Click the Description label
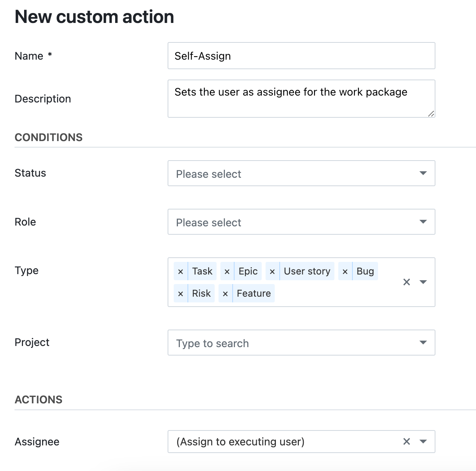 [43, 99]
